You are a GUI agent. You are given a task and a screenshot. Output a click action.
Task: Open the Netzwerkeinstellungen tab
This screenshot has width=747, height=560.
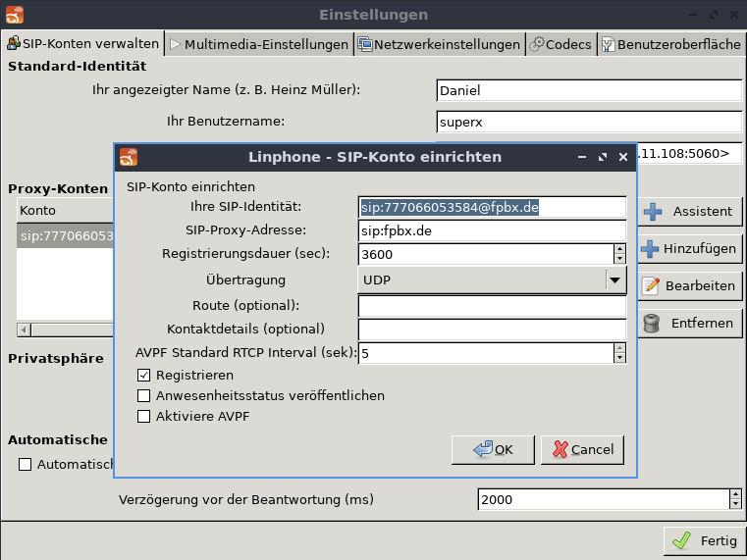click(439, 44)
